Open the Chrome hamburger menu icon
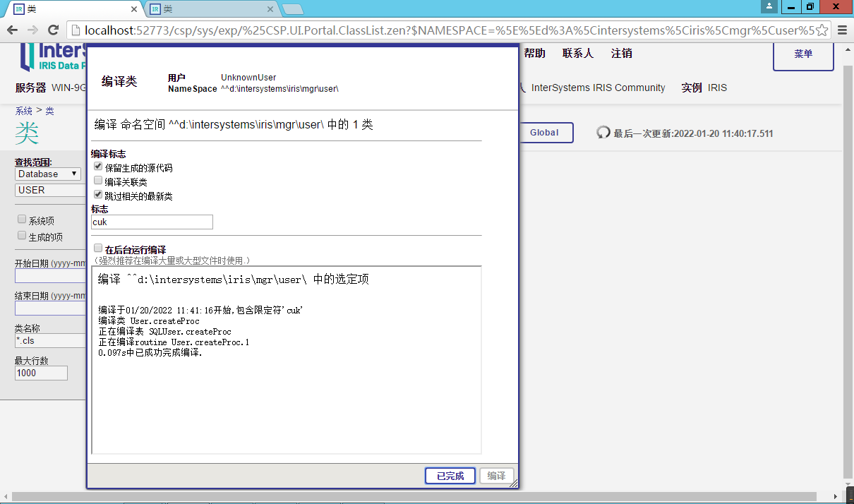Image resolution: width=854 pixels, height=504 pixels. [x=842, y=30]
